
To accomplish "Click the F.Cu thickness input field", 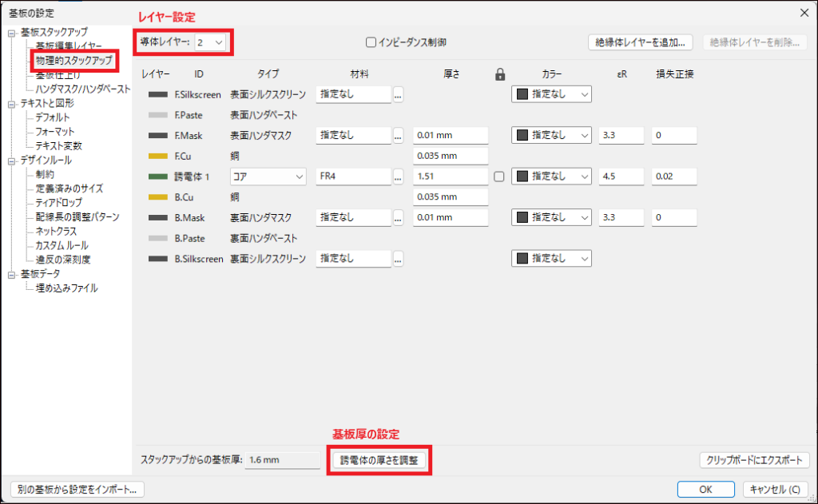I will tap(451, 156).
